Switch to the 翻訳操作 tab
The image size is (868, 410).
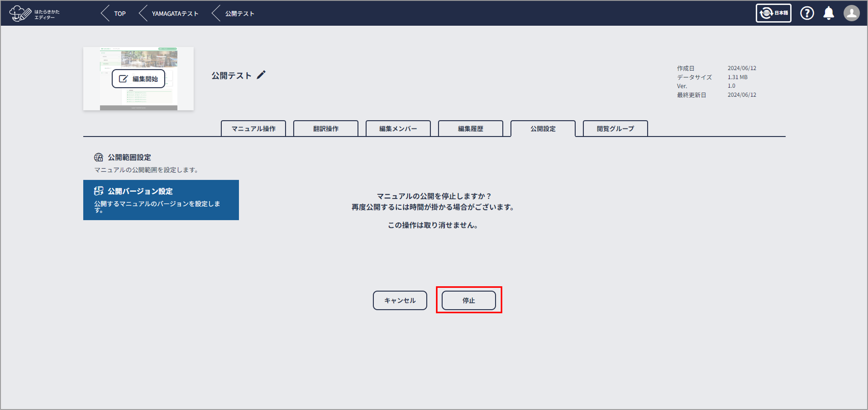point(326,129)
